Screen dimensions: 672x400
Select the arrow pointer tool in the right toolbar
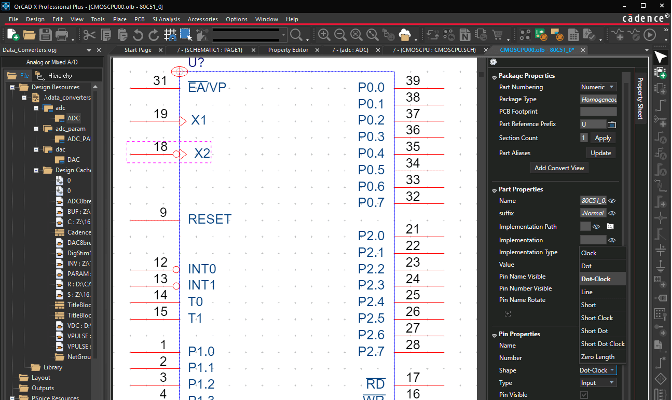(x=660, y=57)
